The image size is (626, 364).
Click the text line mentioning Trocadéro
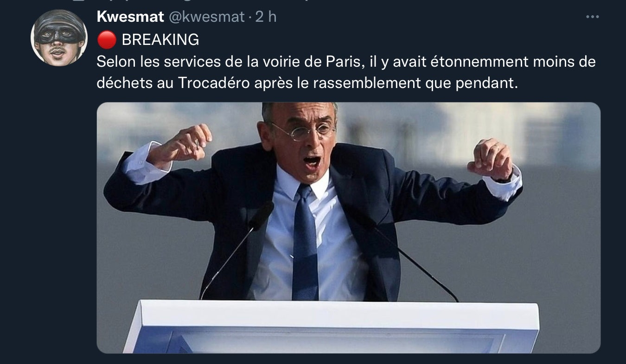pos(307,83)
